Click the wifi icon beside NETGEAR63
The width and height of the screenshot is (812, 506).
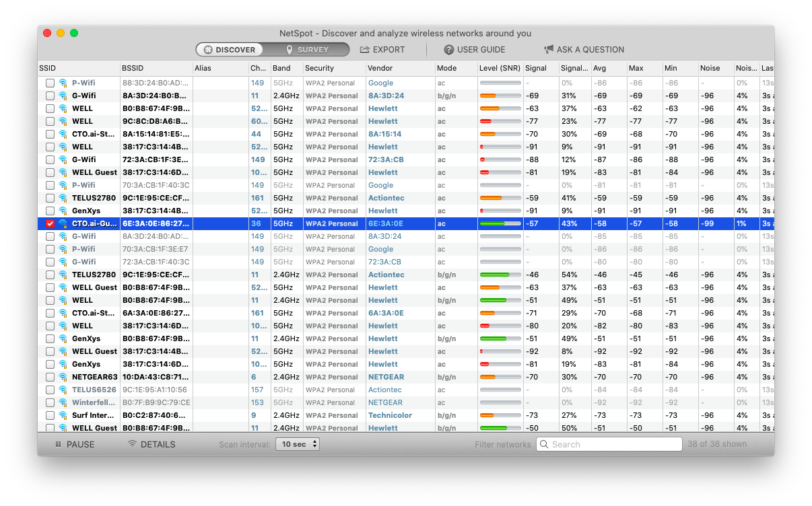click(x=63, y=377)
